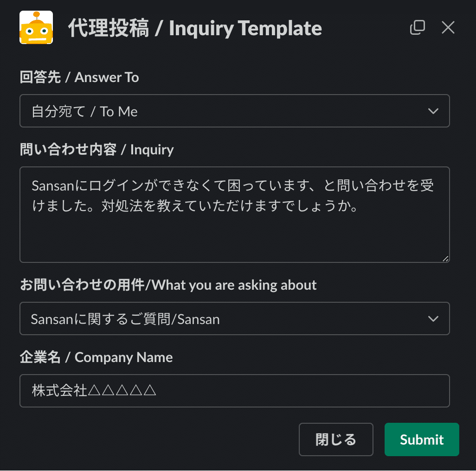
Task: Select the 株式会社△△△△△ placeholder text field
Action: pyautogui.click(x=235, y=391)
